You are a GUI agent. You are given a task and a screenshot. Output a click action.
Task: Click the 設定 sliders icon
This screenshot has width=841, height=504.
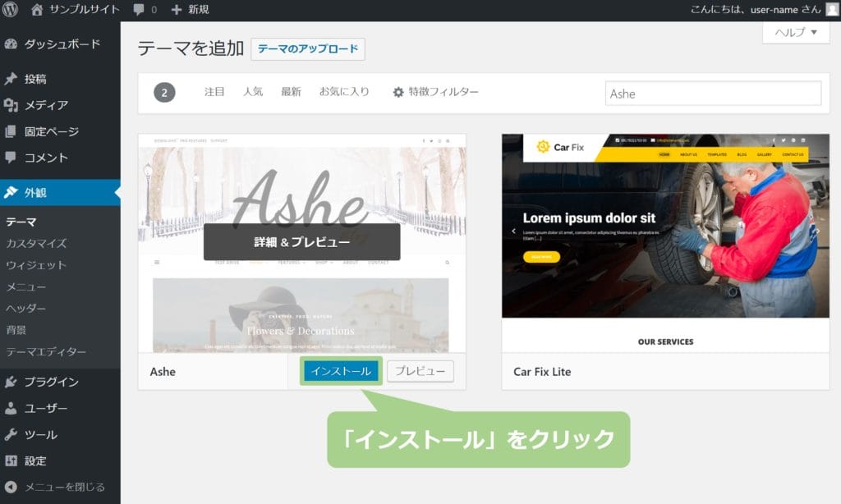click(11, 460)
